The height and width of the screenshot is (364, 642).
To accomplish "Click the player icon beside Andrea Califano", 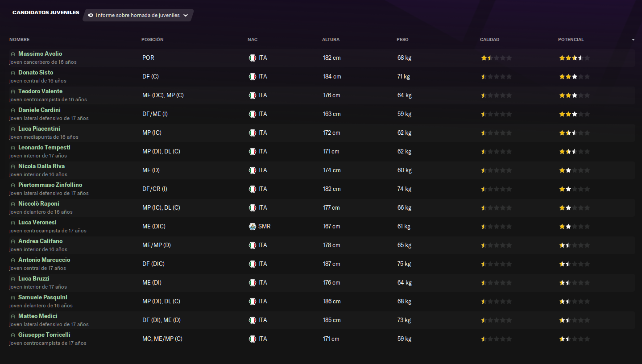I will click(x=13, y=241).
